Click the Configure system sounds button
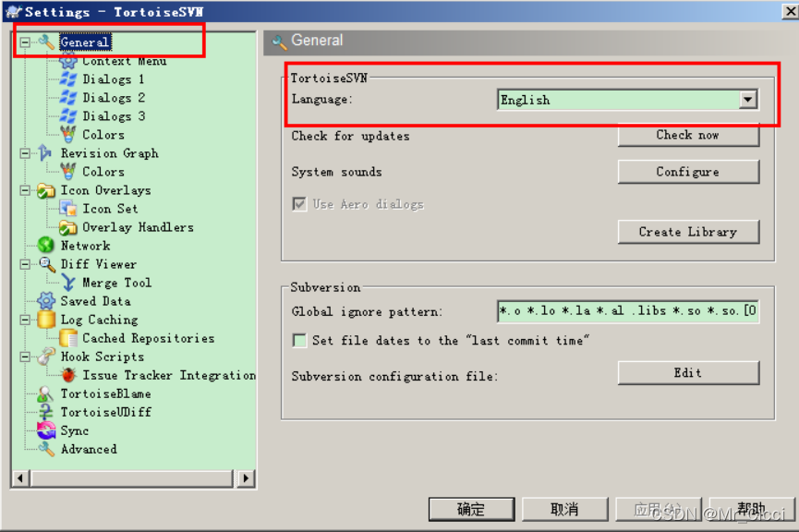 point(688,172)
